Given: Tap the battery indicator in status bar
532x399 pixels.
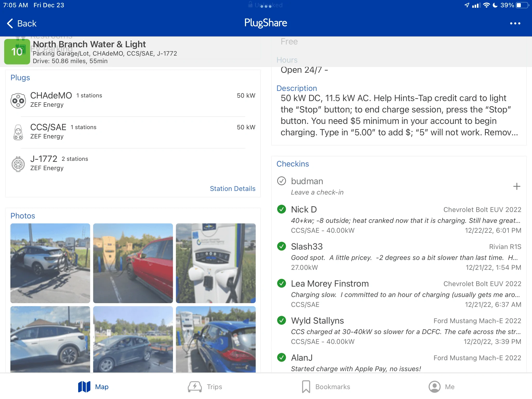Looking at the screenshot, I should point(522,5).
